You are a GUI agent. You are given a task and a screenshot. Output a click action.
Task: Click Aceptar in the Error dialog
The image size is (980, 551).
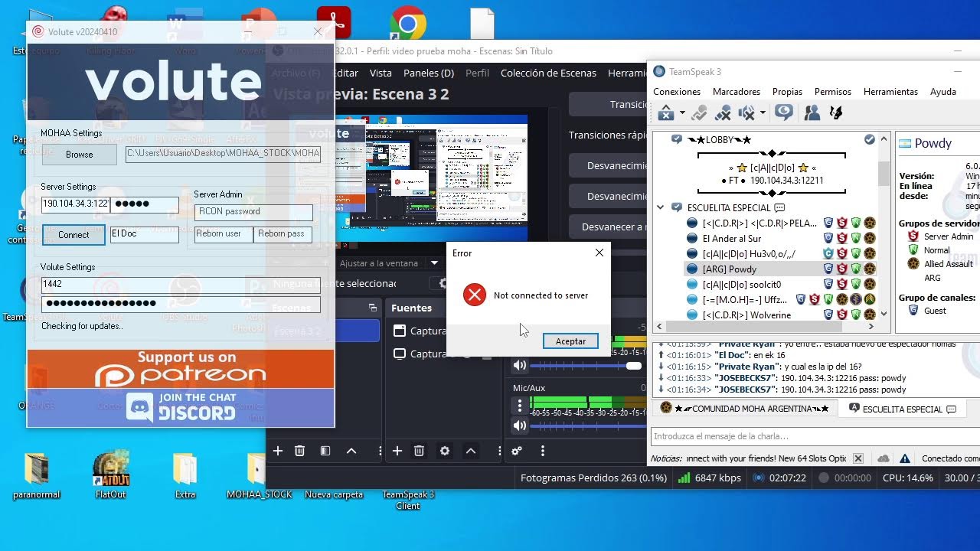click(x=570, y=341)
